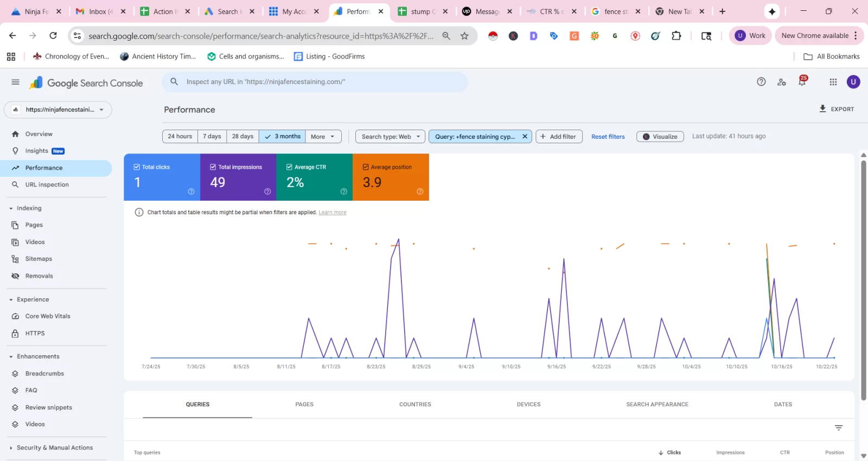The image size is (868, 461).
Task: Click the Reset filters link
Action: tap(608, 137)
